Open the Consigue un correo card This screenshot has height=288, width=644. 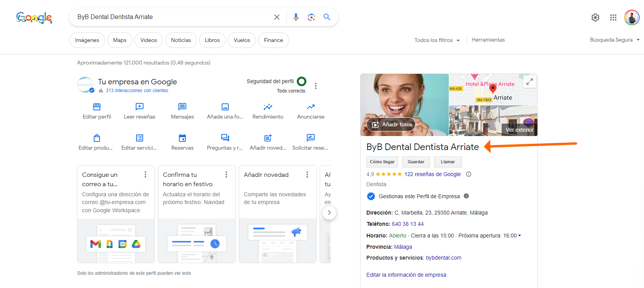coord(116,214)
